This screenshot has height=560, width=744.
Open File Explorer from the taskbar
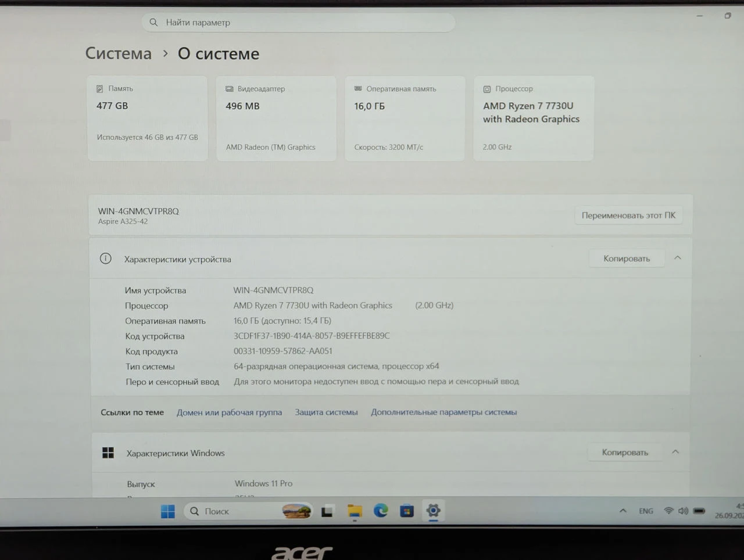[x=355, y=511]
